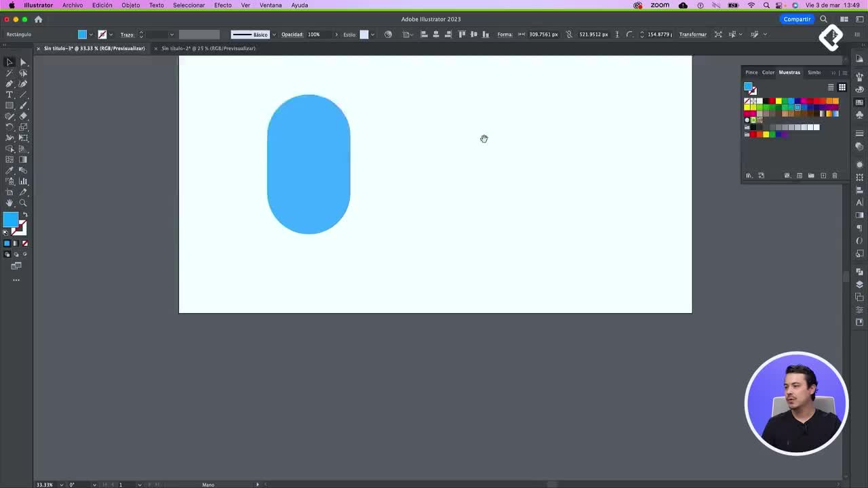868x488 pixels.
Task: Open the fill color dropdown in control bar
Action: 91,35
